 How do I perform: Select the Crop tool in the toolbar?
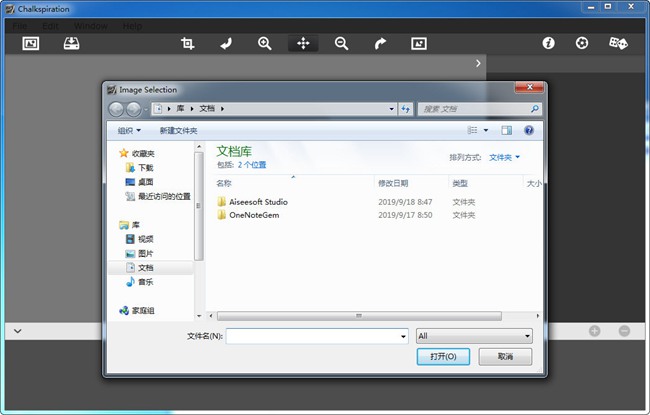[x=187, y=44]
